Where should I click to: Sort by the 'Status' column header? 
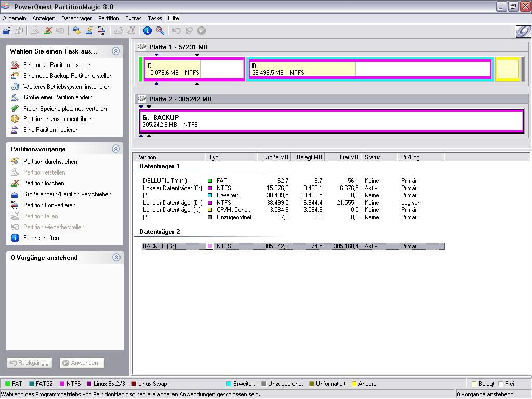[379, 157]
